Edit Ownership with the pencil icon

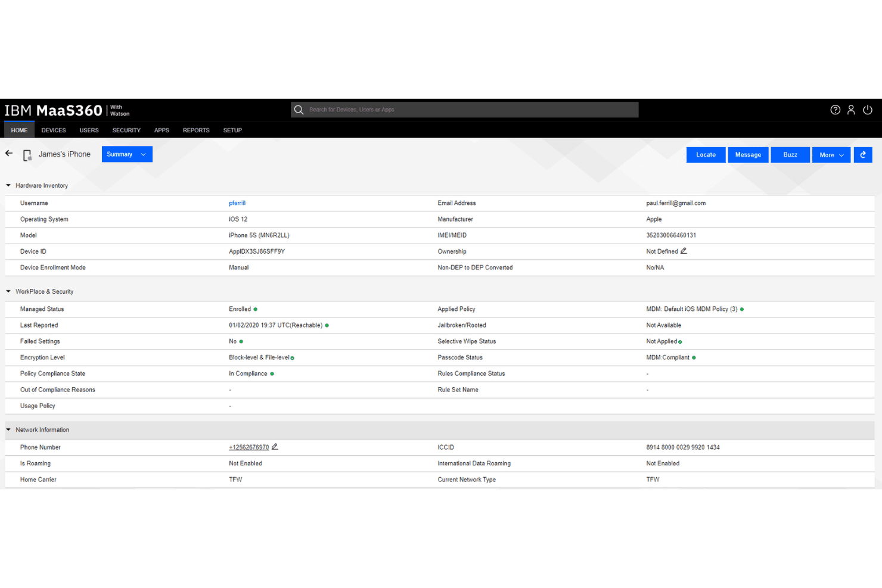click(684, 251)
